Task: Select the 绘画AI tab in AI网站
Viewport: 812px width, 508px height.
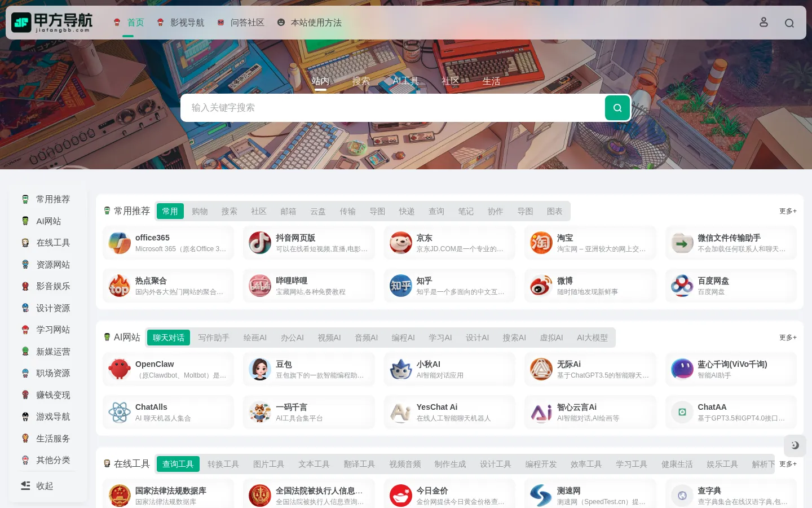Action: (x=255, y=338)
